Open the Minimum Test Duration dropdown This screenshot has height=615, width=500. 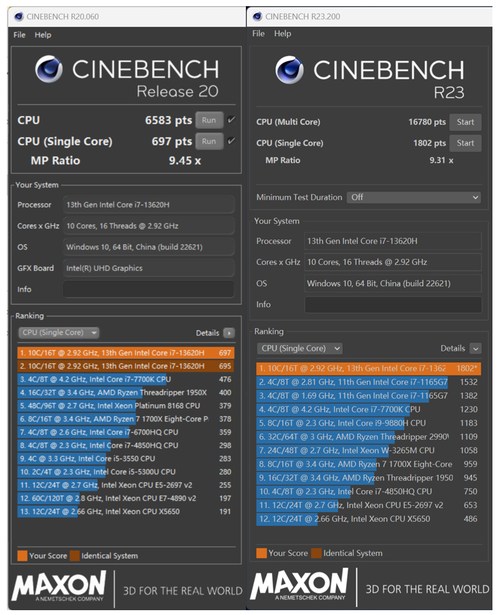[x=414, y=197]
